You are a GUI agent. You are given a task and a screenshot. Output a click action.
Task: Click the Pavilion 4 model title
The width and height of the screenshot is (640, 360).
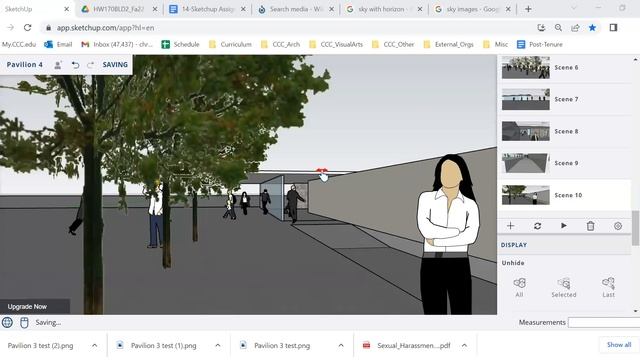24,64
